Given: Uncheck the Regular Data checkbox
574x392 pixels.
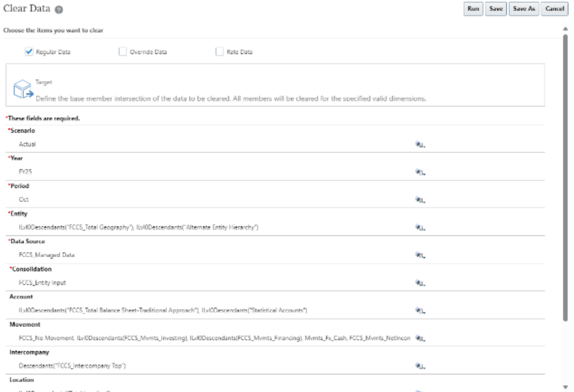Looking at the screenshot, I should click(x=29, y=51).
